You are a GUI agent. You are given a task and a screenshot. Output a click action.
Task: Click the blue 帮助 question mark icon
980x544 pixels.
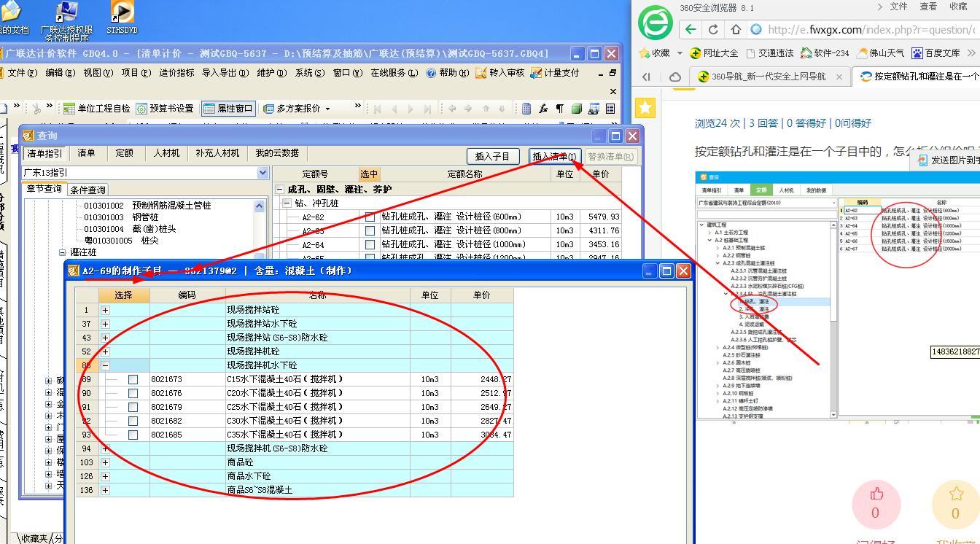(431, 73)
